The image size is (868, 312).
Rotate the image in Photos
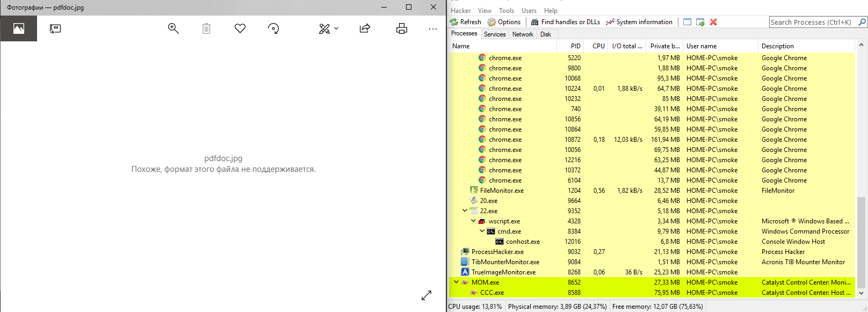click(273, 28)
